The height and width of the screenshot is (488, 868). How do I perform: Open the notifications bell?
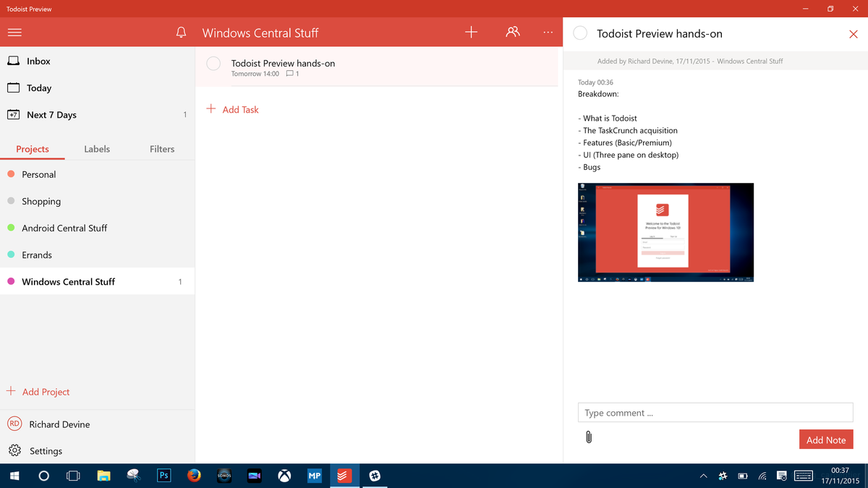(x=182, y=33)
